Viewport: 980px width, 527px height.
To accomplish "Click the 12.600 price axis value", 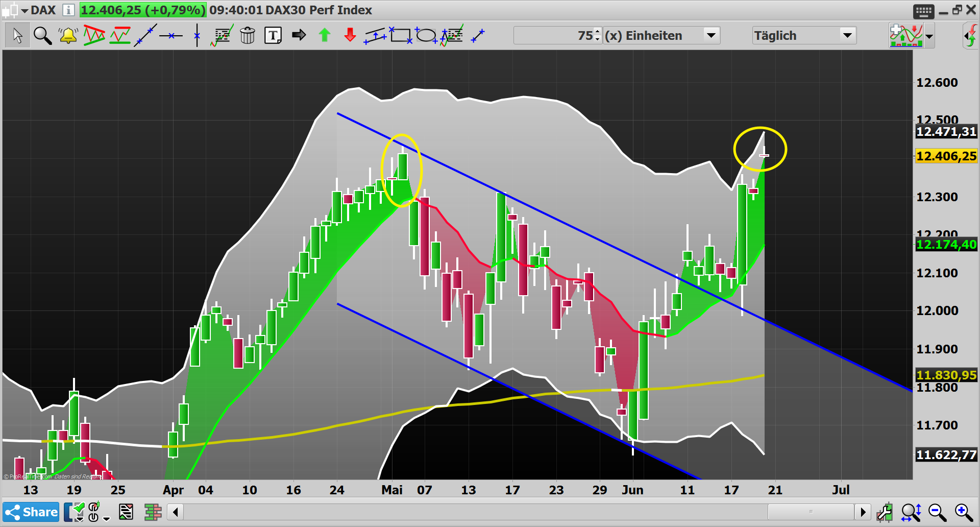I will click(x=937, y=83).
